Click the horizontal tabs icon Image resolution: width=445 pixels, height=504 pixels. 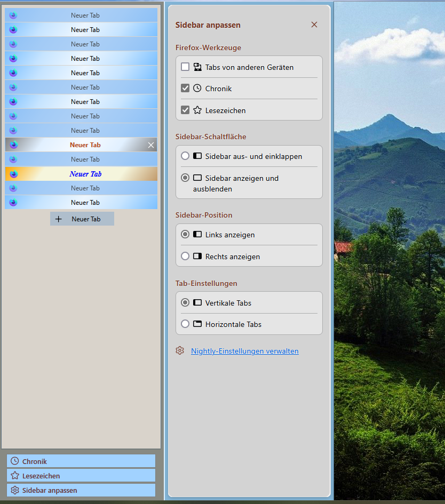click(197, 324)
